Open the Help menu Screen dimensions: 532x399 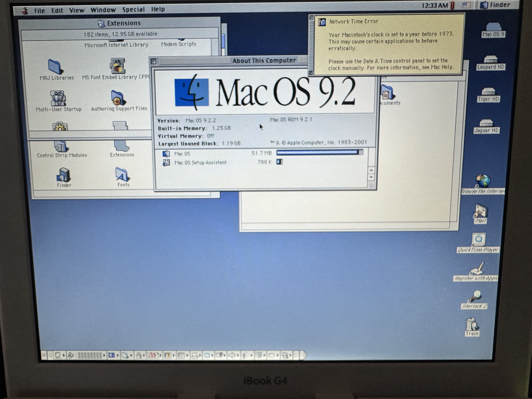[x=158, y=9]
